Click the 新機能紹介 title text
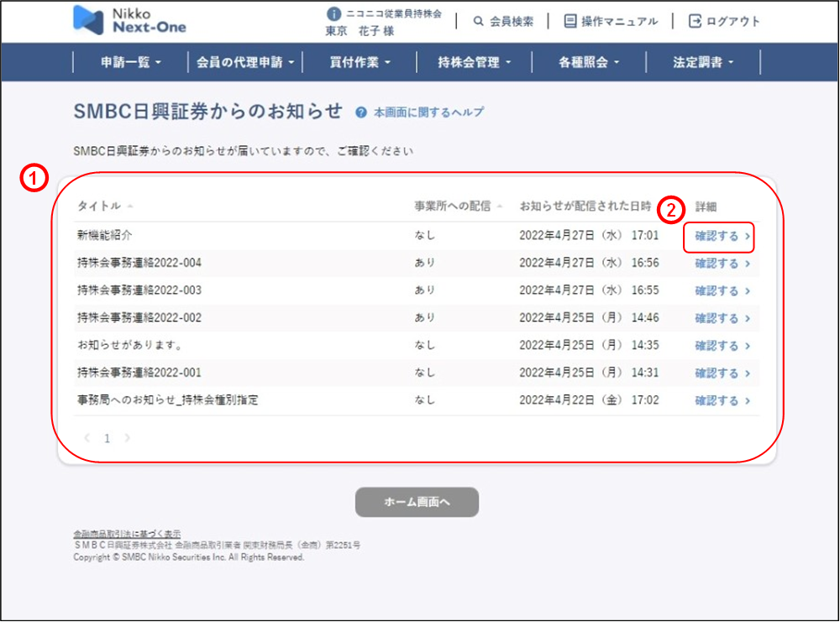The image size is (840, 622). (104, 235)
